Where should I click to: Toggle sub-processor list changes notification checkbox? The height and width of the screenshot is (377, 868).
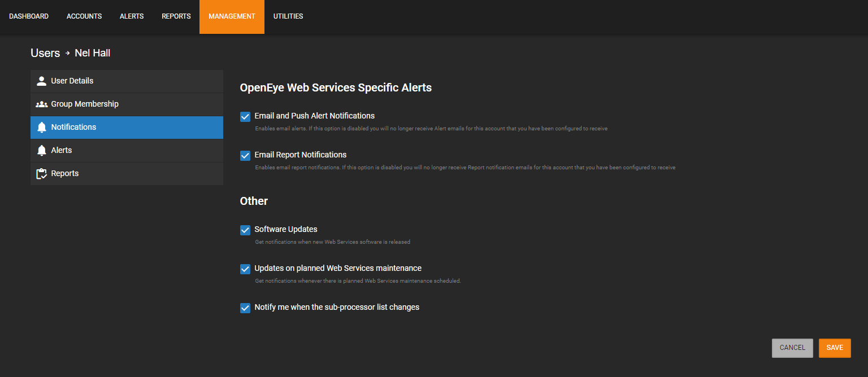(x=245, y=308)
